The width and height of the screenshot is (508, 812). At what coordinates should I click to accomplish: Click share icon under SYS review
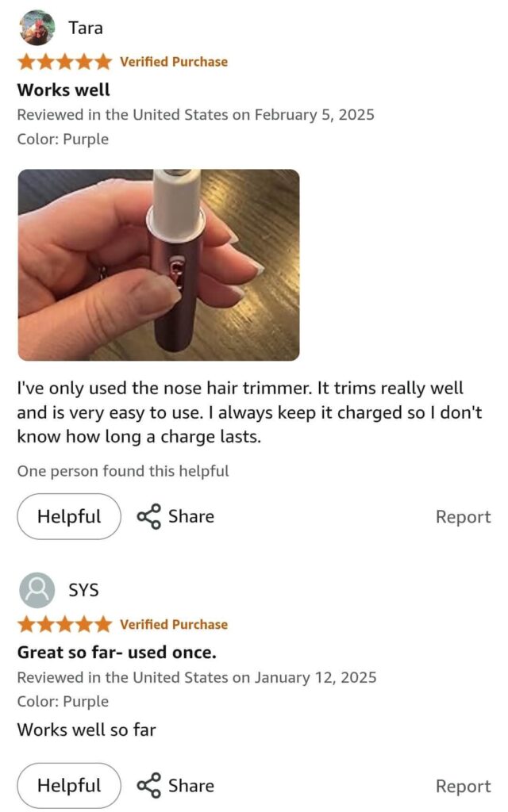coord(148,786)
